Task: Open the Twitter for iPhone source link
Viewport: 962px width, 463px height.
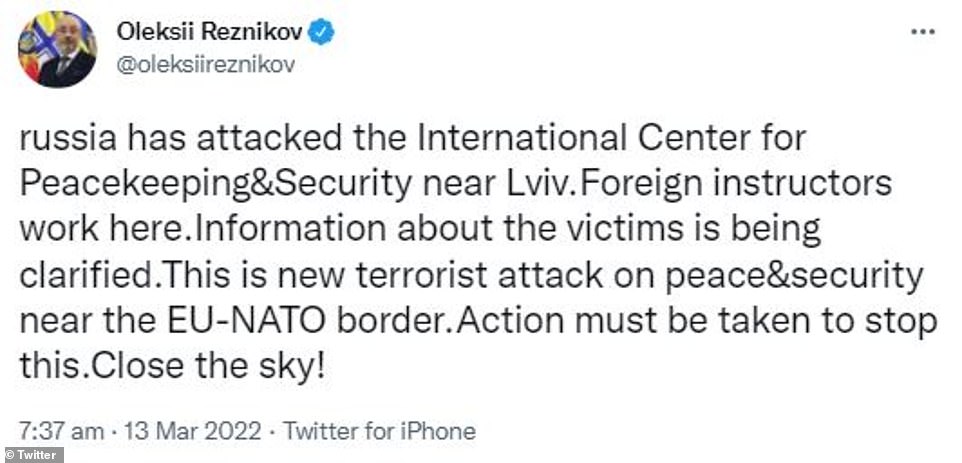Action: click(x=380, y=432)
